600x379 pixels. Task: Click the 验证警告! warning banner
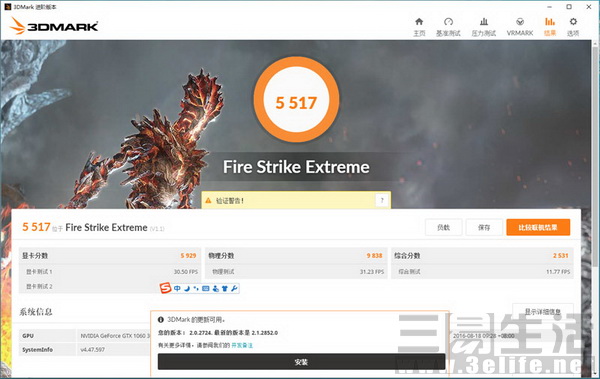click(296, 200)
